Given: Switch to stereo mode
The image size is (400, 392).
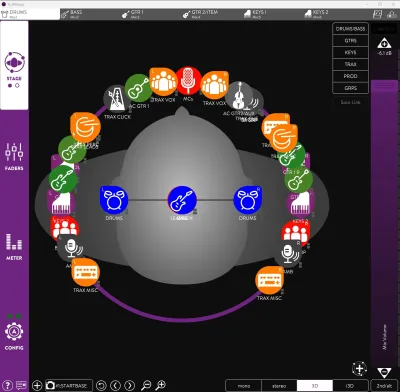Looking at the screenshot, I should (279, 386).
